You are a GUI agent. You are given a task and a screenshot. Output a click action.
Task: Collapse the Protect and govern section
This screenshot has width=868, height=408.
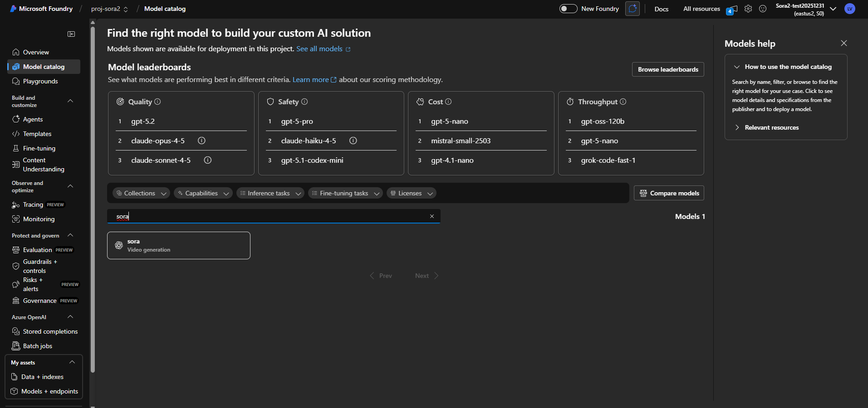70,235
